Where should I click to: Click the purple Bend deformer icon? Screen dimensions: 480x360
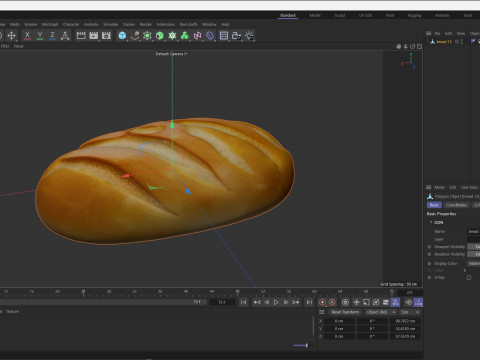pyautogui.click(x=210, y=36)
